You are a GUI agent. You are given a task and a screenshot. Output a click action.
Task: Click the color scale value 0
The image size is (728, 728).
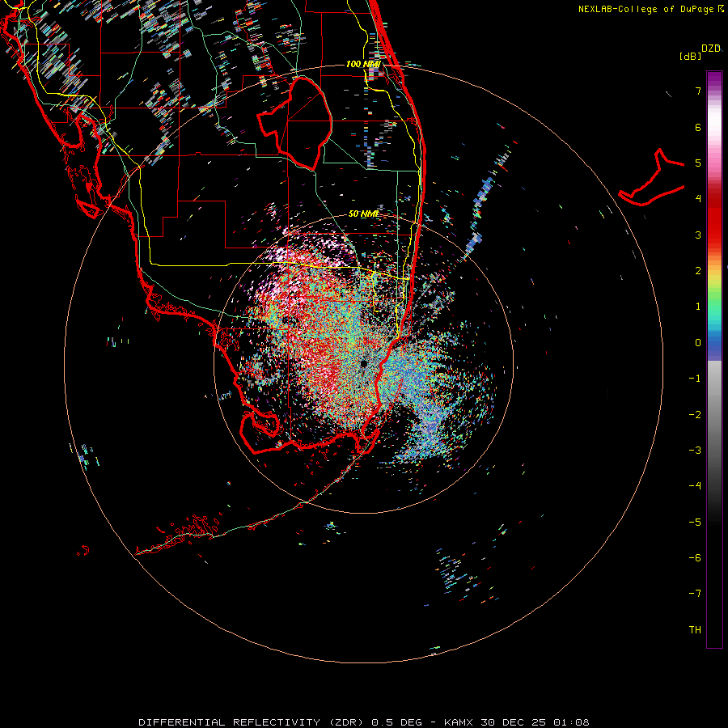698,343
